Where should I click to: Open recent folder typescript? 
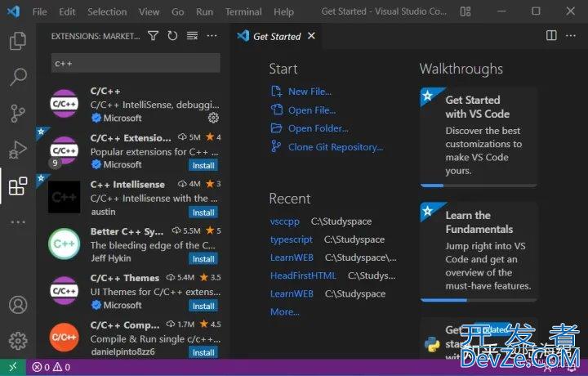pos(292,239)
